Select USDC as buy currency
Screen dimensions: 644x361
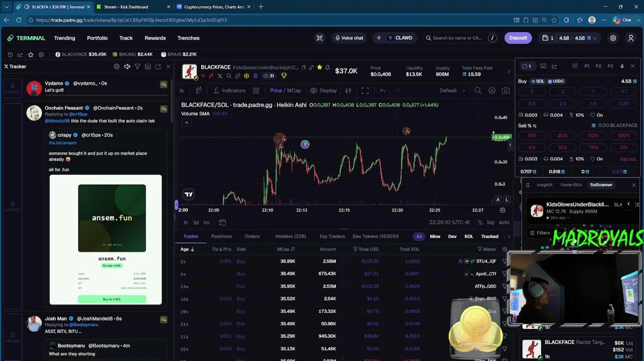click(557, 81)
